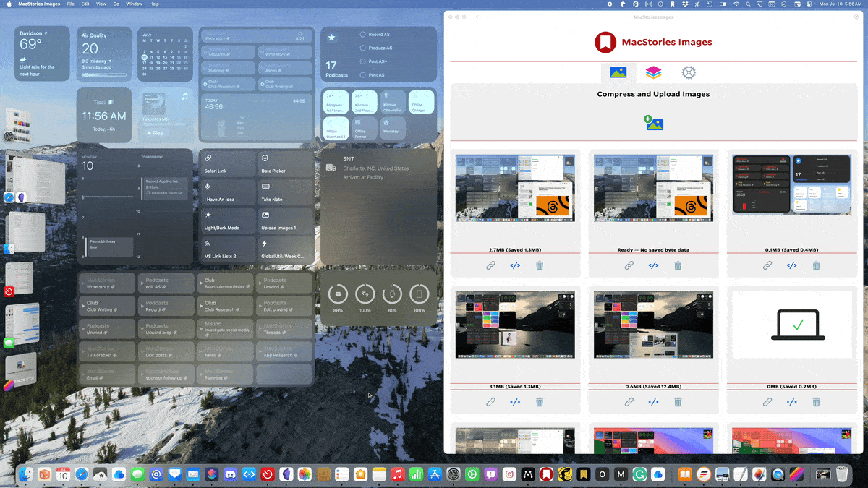Copy link for the 0.1MB (Saved 0.4MB) image
Viewport: 868px width, 488px height.
click(767, 265)
